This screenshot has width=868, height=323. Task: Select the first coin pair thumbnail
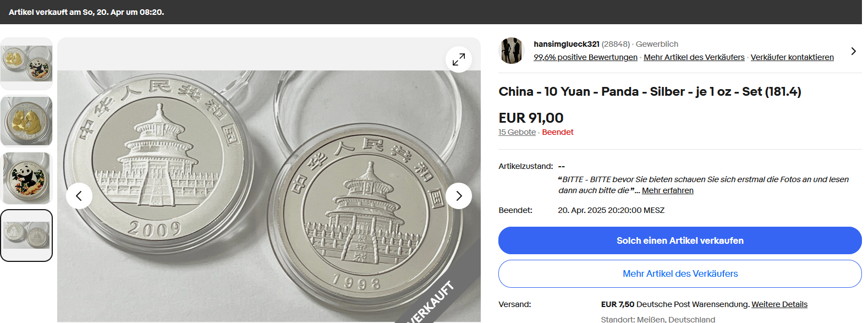pos(26,64)
